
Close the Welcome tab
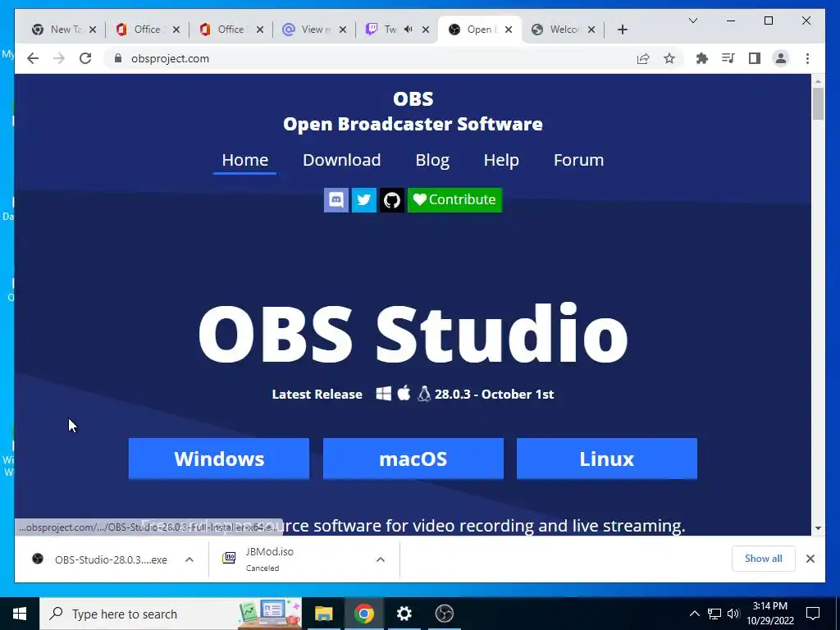(x=591, y=30)
